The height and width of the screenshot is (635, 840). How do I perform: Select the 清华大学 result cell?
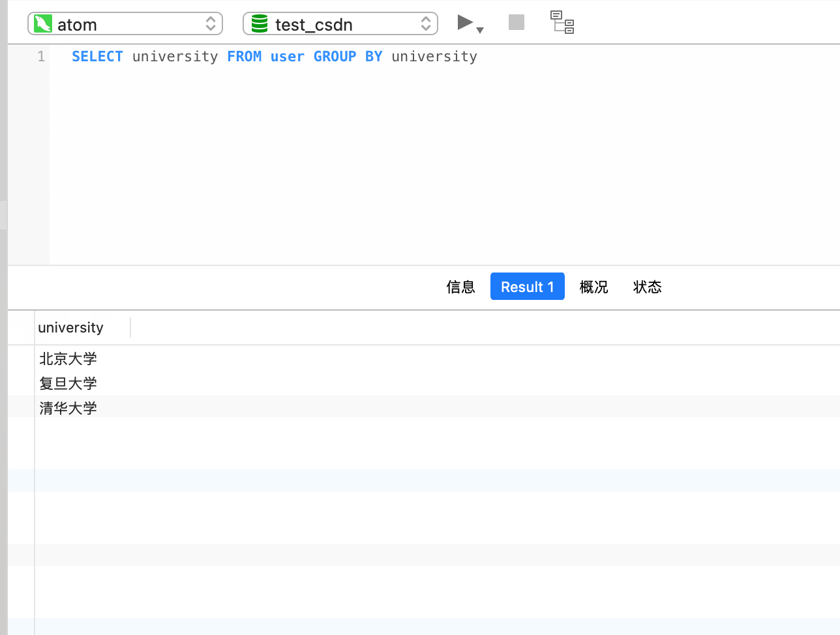pos(68,408)
